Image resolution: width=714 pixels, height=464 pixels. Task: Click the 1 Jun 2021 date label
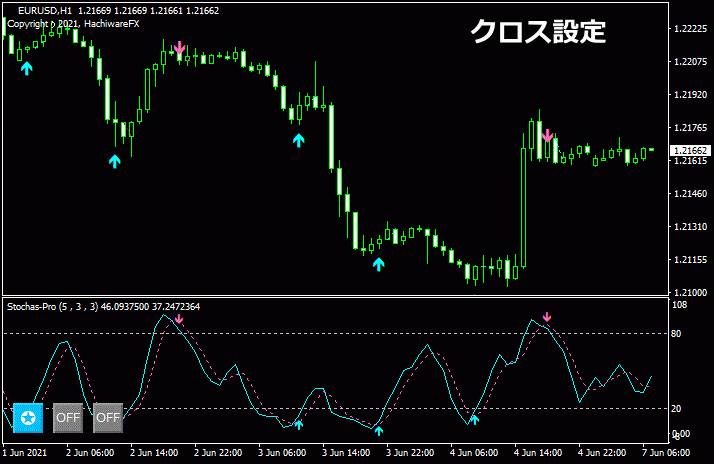coord(25,452)
